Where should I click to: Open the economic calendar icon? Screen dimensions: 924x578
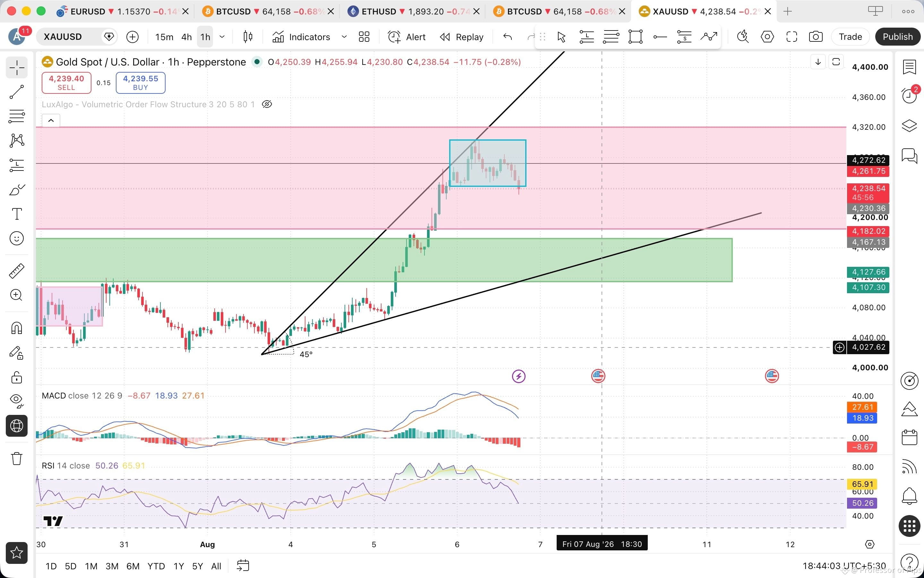click(910, 437)
